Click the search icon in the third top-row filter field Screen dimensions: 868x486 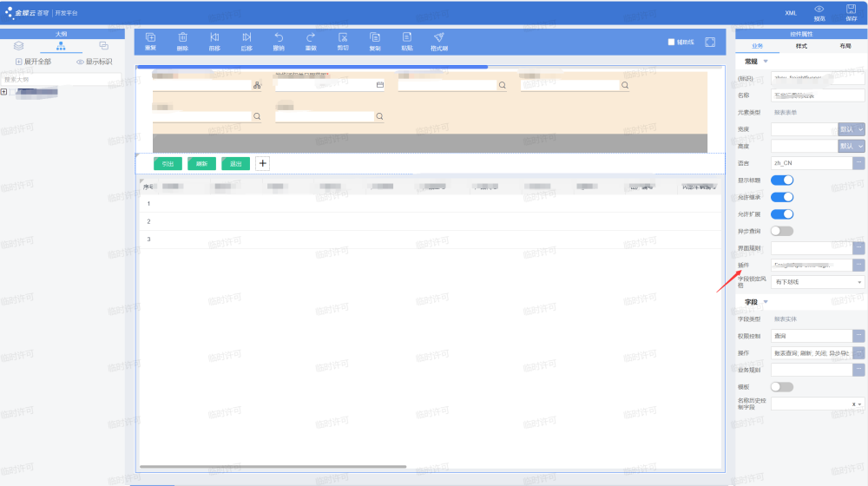(x=502, y=85)
